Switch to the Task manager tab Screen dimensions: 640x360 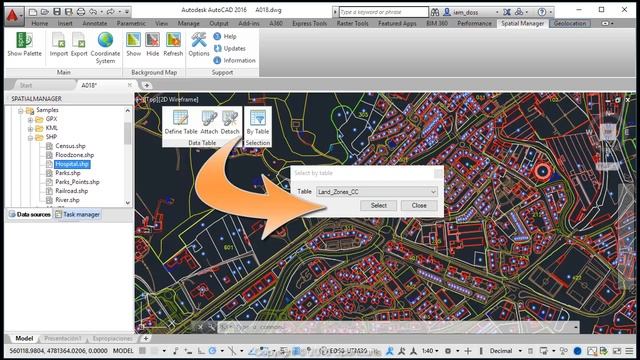tap(77, 214)
